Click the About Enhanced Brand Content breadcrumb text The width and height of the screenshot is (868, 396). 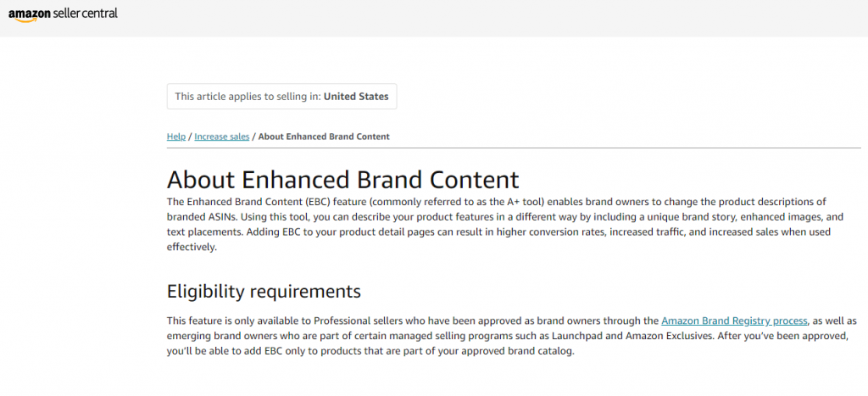click(324, 137)
